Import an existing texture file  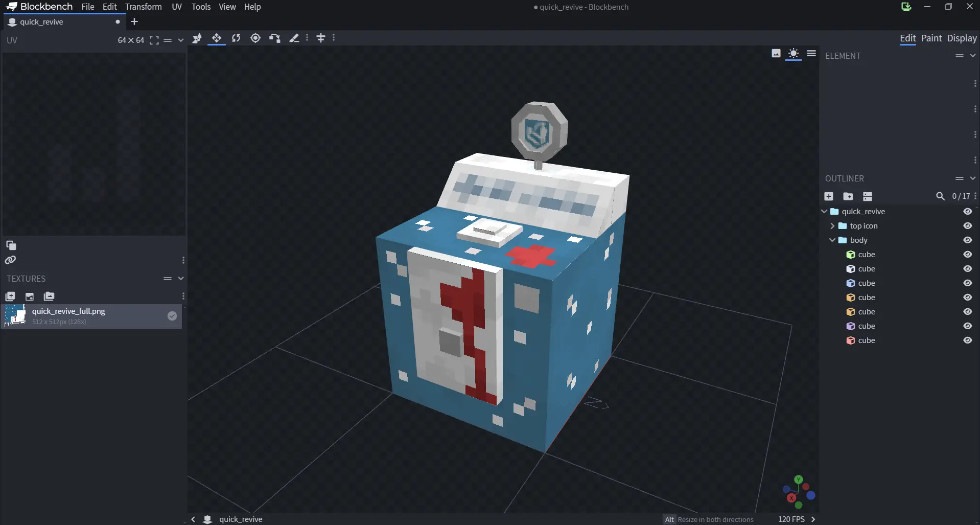point(29,296)
